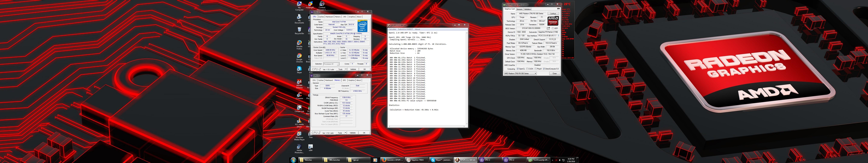The image size is (868, 163).
Task: Open Processor #1 selection dropdown in CPU-Z
Action: [331, 64]
